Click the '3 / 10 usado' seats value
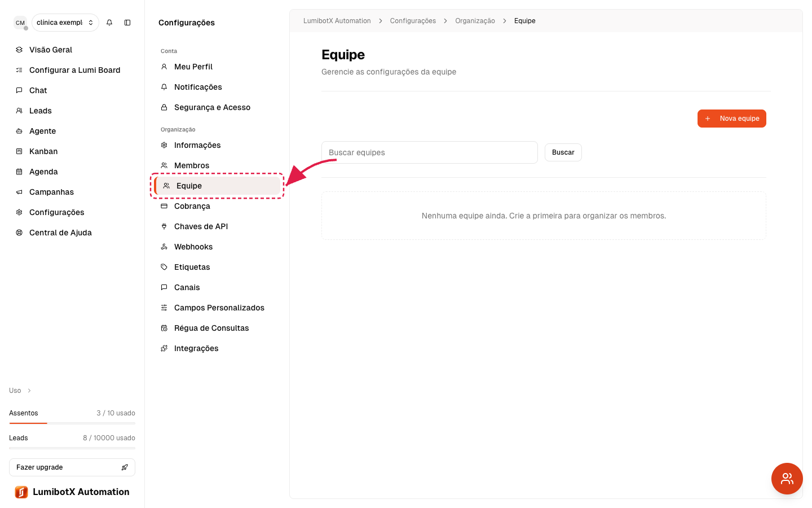This screenshot has height=508, width=812. (116, 413)
